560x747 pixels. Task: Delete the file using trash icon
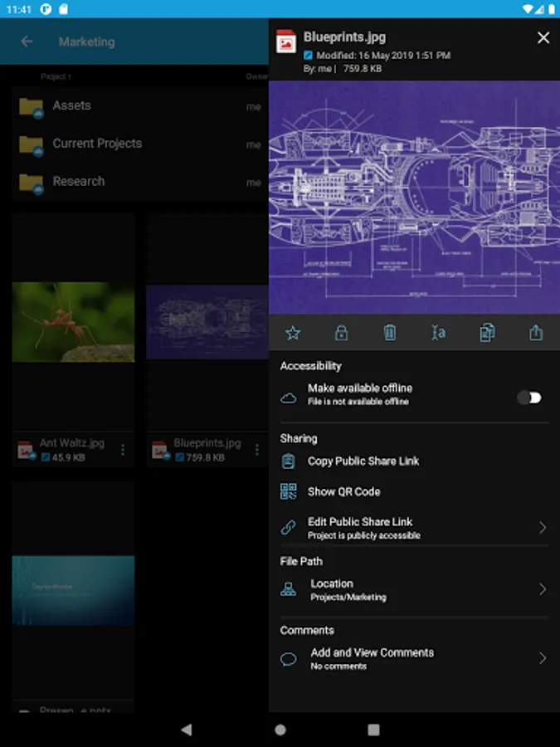pyautogui.click(x=390, y=333)
